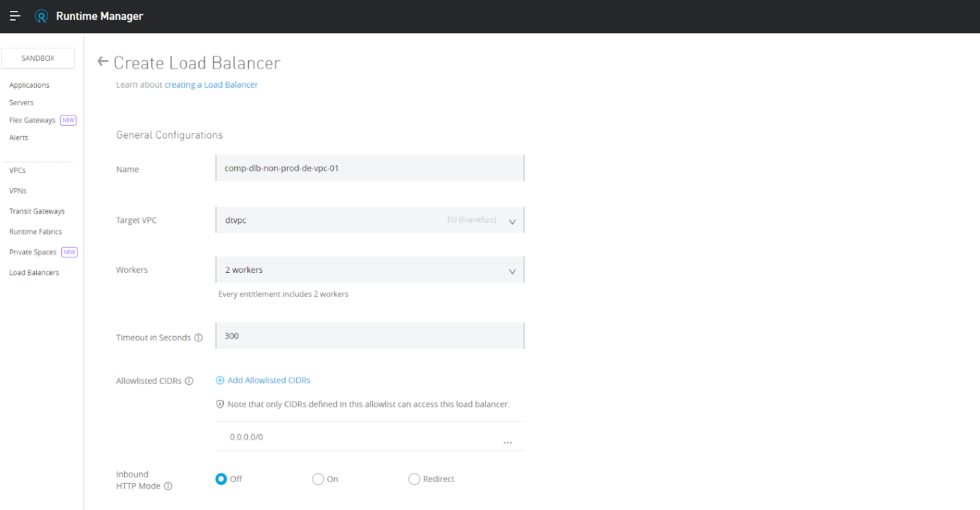
Task: Click the NEW badge beside Private Spaces
Action: click(x=70, y=252)
